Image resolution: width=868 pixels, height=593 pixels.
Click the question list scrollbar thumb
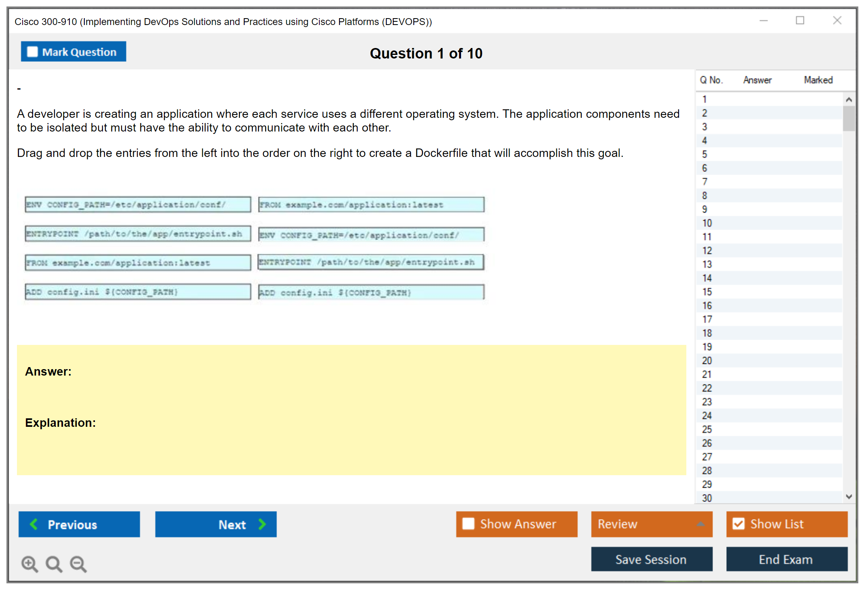pos(849,118)
